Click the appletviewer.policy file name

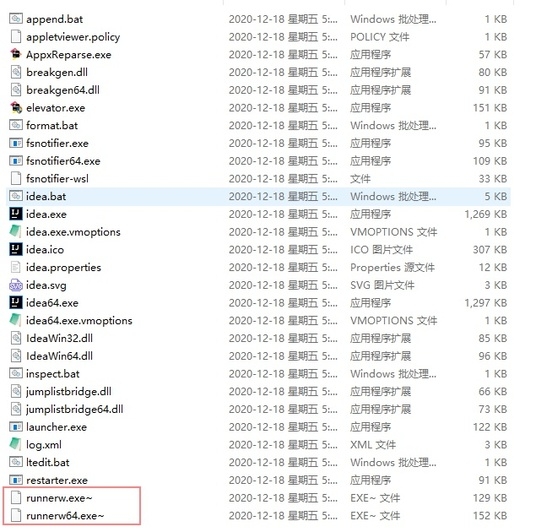pyautogui.click(x=73, y=37)
